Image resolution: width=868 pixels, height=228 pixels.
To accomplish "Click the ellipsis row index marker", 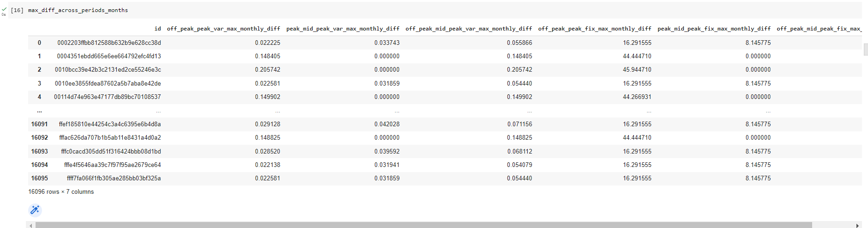I will pos(39,111).
